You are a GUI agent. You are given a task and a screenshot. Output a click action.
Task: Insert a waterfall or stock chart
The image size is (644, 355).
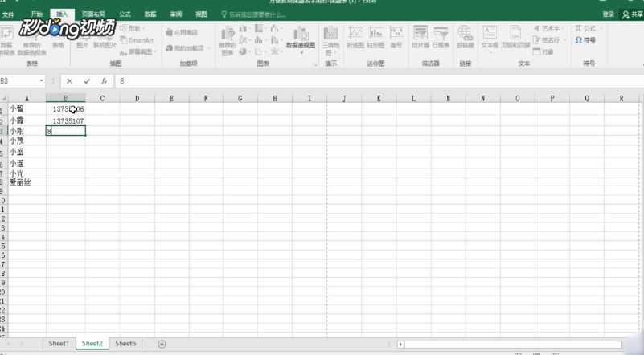275,28
